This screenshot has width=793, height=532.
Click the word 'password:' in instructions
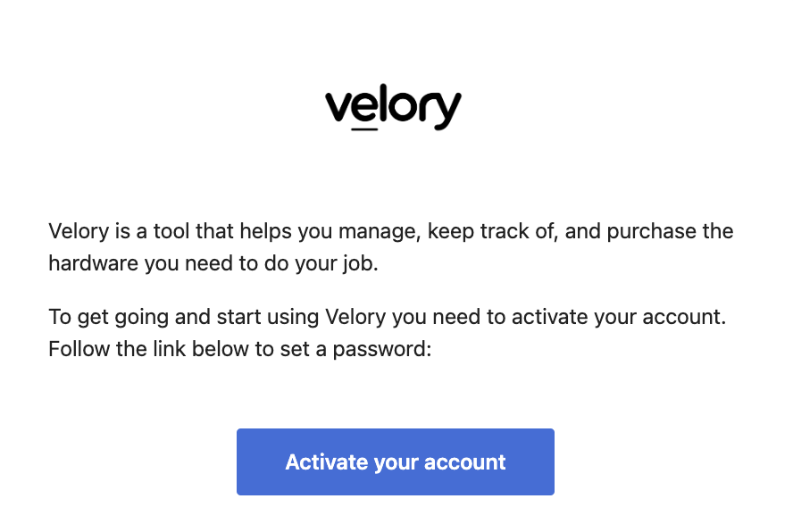382,349
